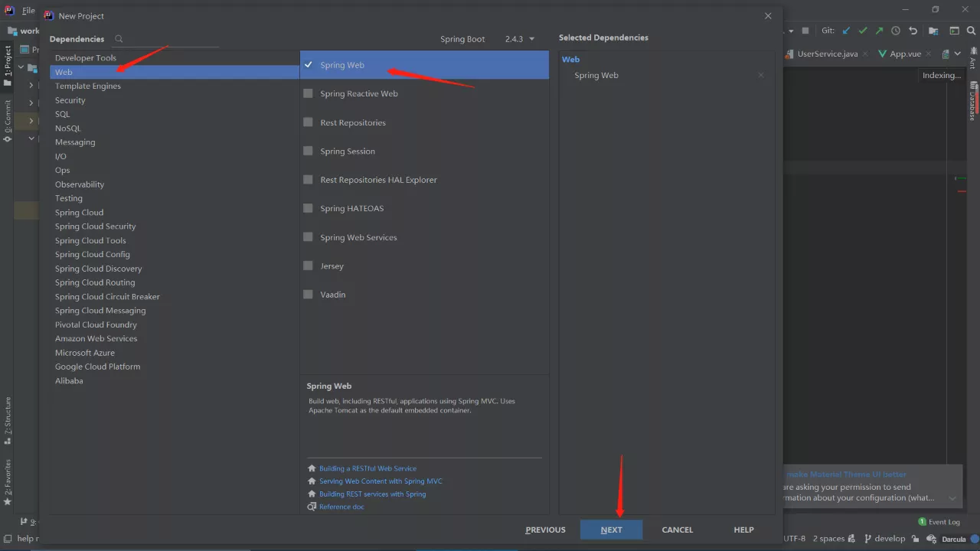Click the NEXT button
The image size is (980, 551).
click(611, 529)
